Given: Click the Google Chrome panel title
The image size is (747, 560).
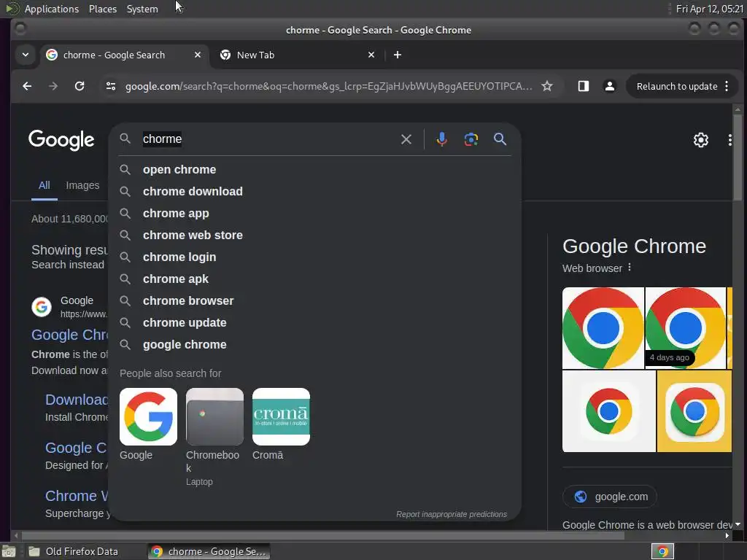Looking at the screenshot, I should click(634, 246).
